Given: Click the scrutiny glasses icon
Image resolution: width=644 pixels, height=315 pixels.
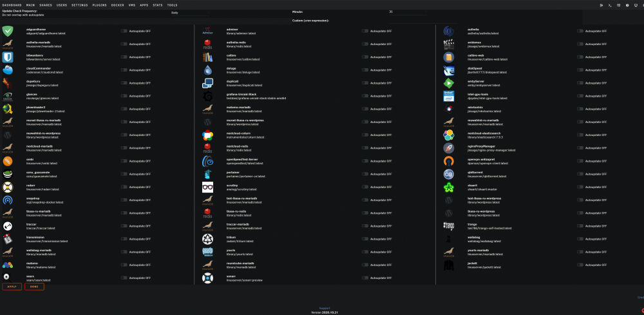Looking at the screenshot, I should [207, 187].
